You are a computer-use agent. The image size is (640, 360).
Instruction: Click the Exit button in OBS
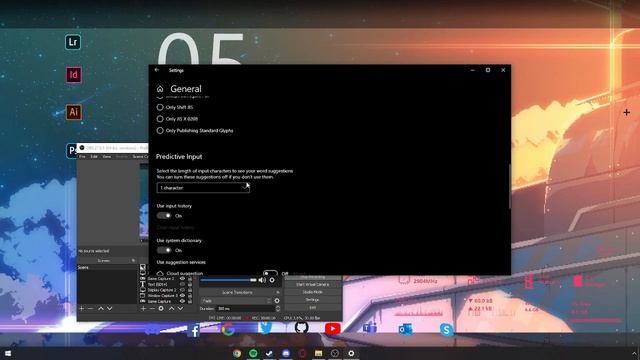[x=313, y=308]
